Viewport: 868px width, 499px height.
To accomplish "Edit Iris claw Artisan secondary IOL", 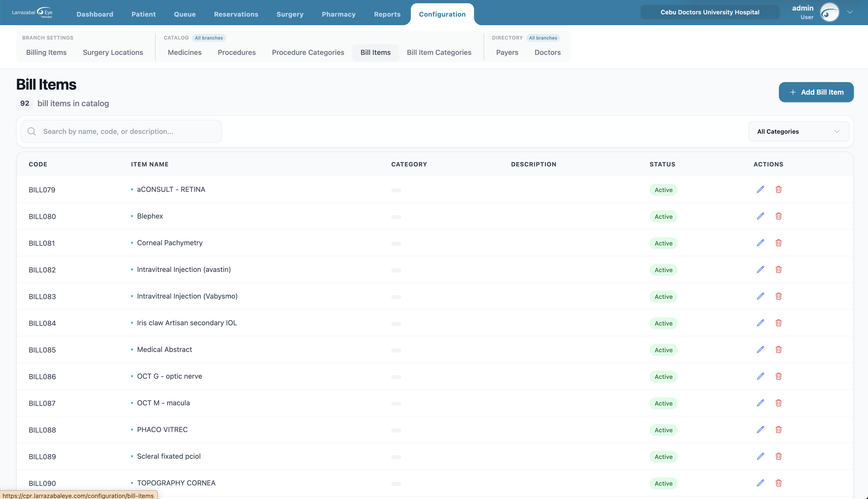I will coord(761,323).
